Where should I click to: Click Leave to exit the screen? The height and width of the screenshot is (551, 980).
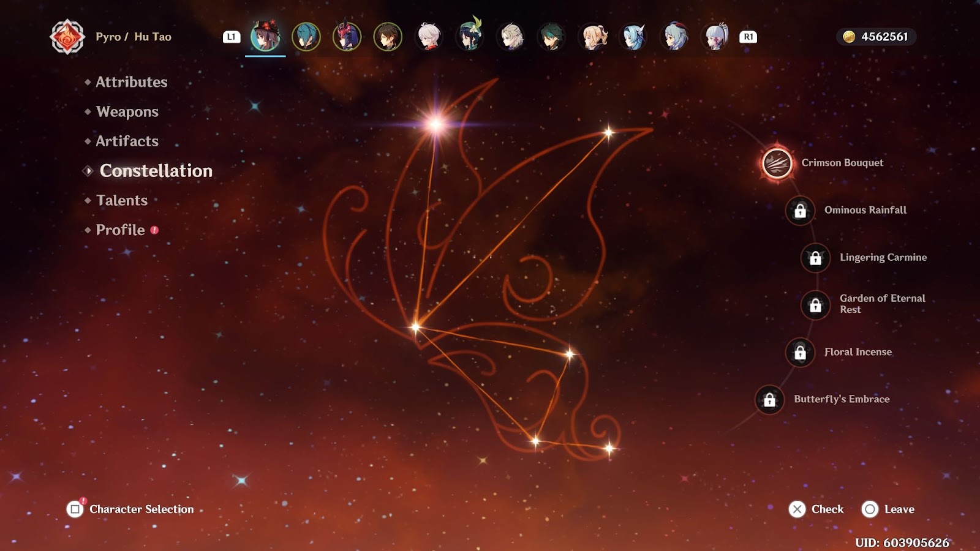point(899,509)
